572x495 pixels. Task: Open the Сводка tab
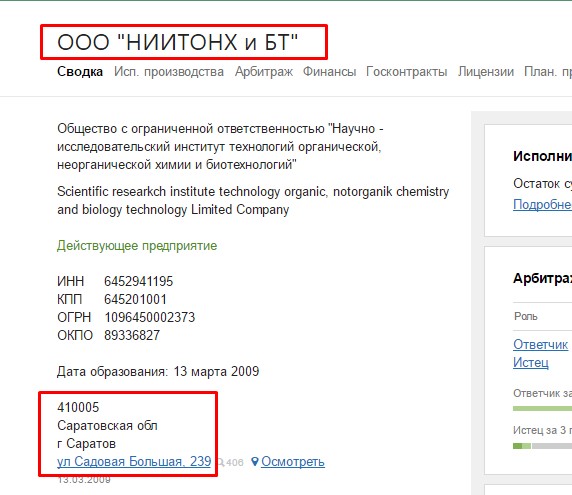coord(80,71)
